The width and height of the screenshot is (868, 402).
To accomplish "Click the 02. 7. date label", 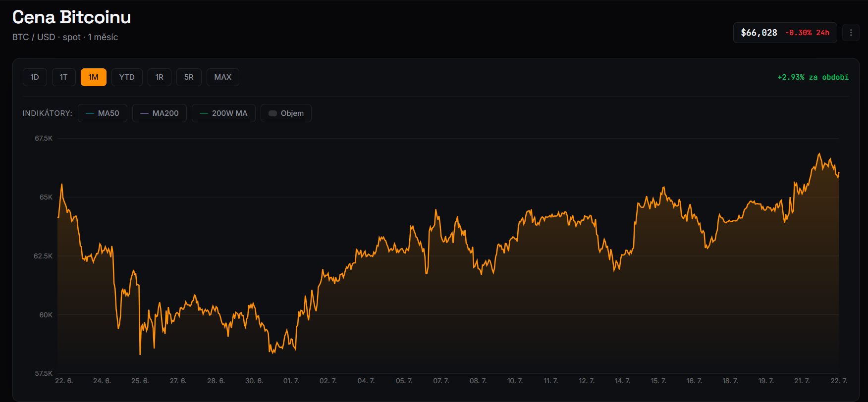I will (328, 381).
